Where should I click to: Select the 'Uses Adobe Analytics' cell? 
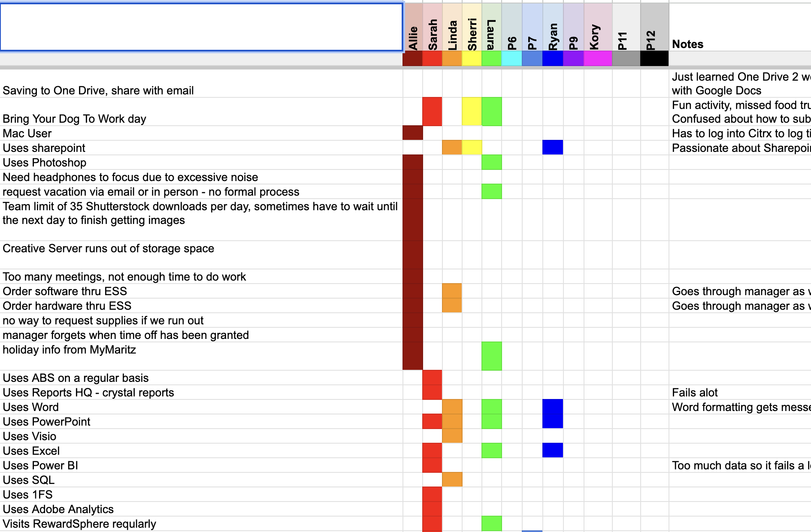(201, 509)
